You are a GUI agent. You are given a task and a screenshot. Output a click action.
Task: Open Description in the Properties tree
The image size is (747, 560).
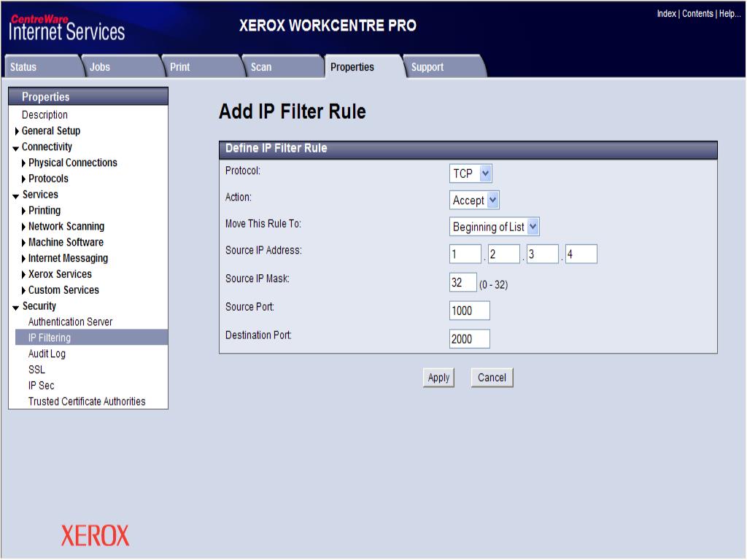point(44,114)
